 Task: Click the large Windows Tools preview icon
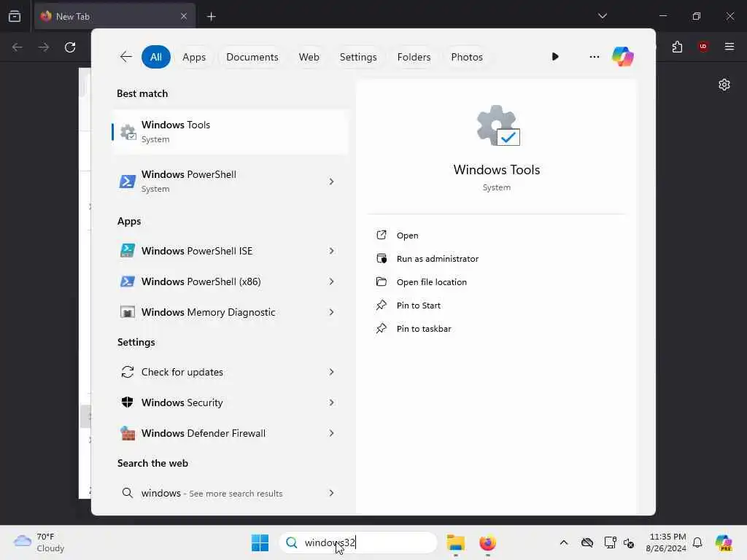point(498,125)
